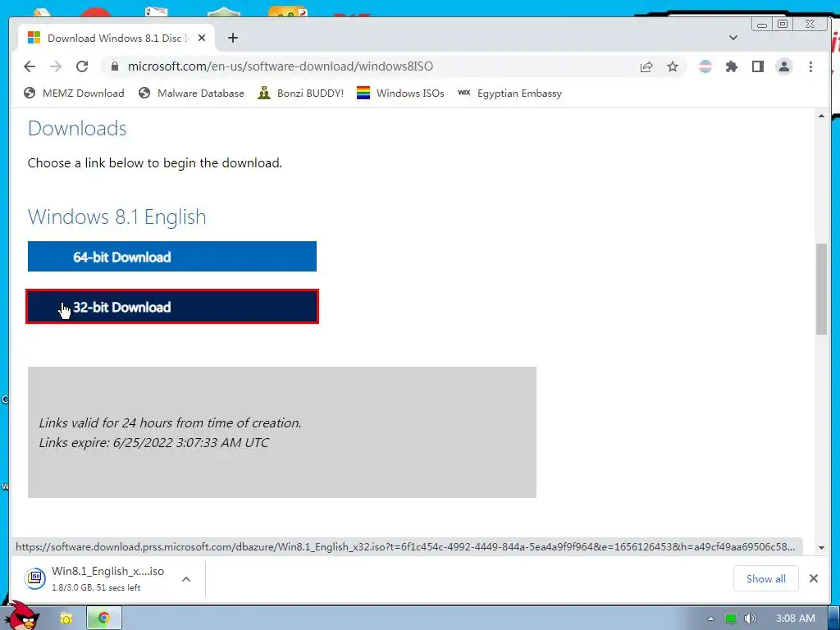This screenshot has width=840, height=630.
Task: Click the 3:08 AM taskbar clock
Action: click(795, 619)
